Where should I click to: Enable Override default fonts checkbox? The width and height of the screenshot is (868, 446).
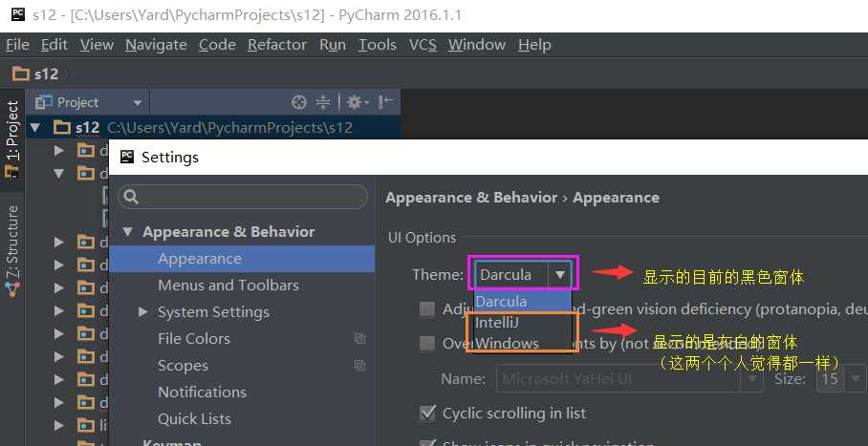426,344
